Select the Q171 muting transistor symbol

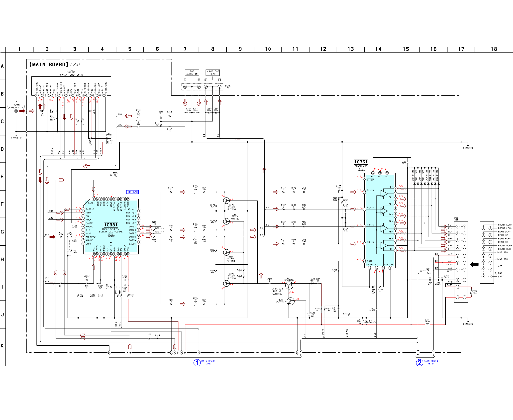click(226, 200)
